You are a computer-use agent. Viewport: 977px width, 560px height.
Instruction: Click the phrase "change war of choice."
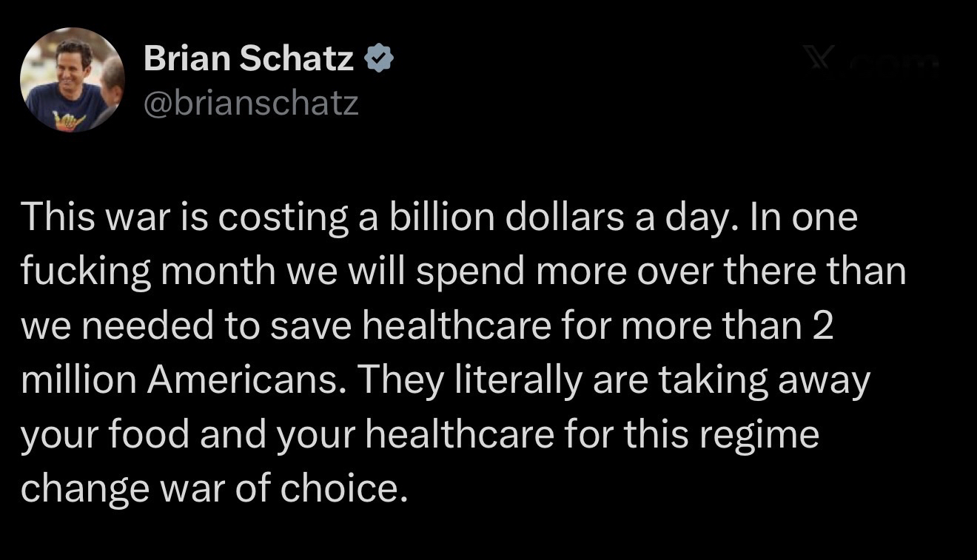[214, 489]
